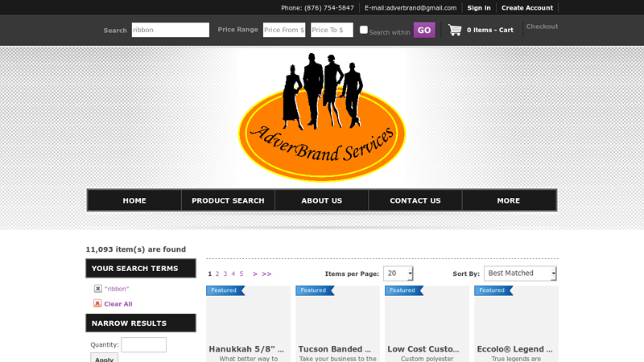Screen dimensions: 644x362
Task: Click the Sign In link
Action: tap(479, 8)
